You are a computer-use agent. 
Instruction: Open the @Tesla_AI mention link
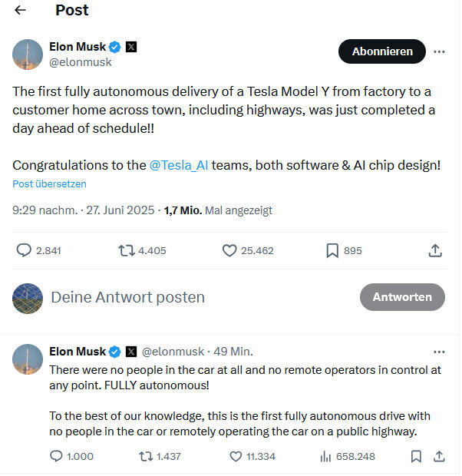179,165
